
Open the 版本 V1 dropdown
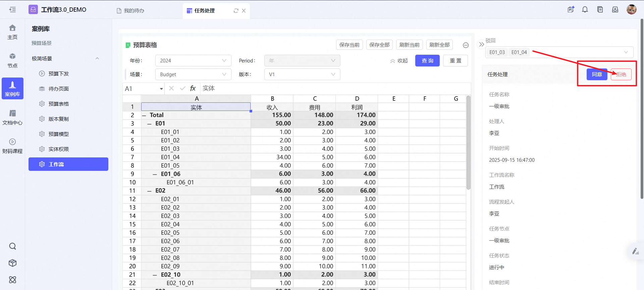302,75
